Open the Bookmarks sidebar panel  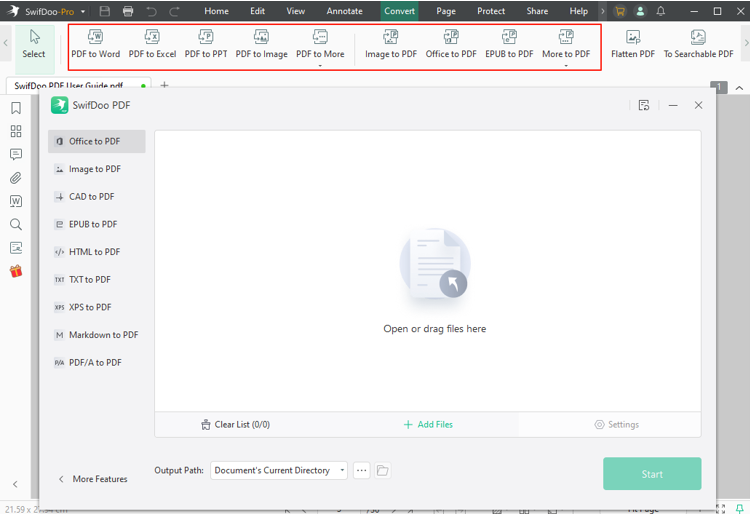point(16,108)
